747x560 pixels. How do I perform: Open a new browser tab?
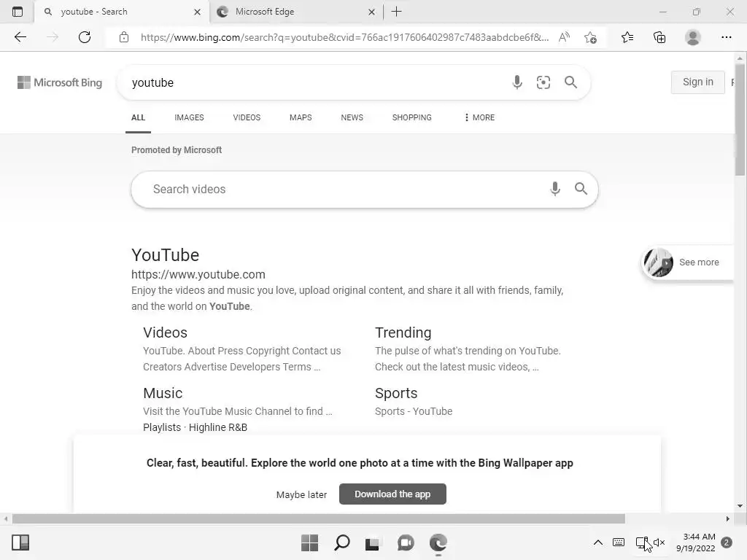tap(396, 12)
